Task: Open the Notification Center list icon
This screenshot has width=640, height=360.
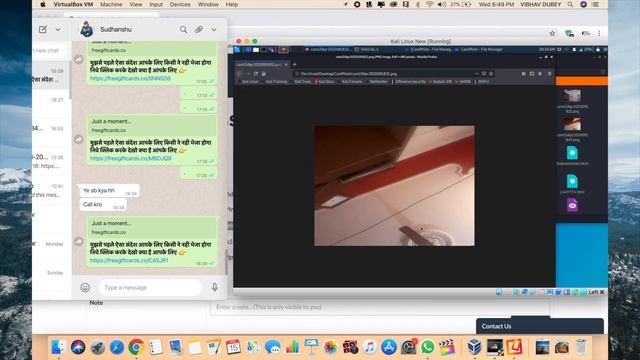Action: point(596,4)
